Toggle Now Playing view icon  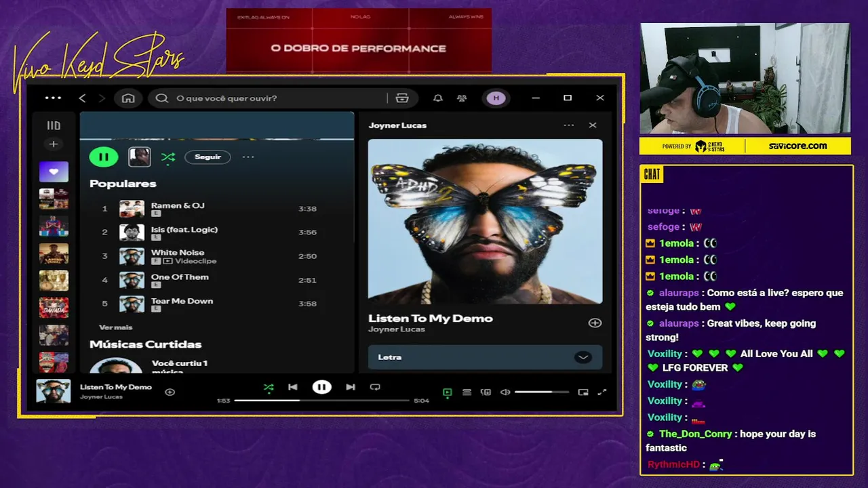click(x=447, y=392)
